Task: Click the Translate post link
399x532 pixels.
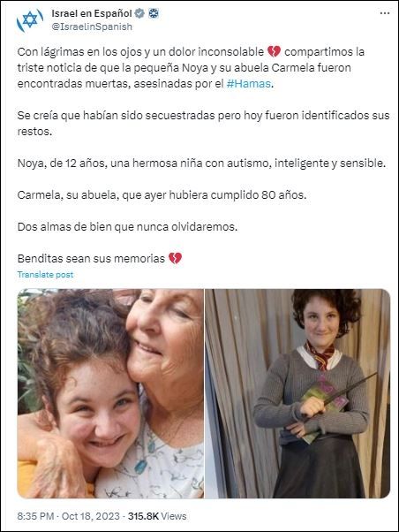Action: pos(45,275)
